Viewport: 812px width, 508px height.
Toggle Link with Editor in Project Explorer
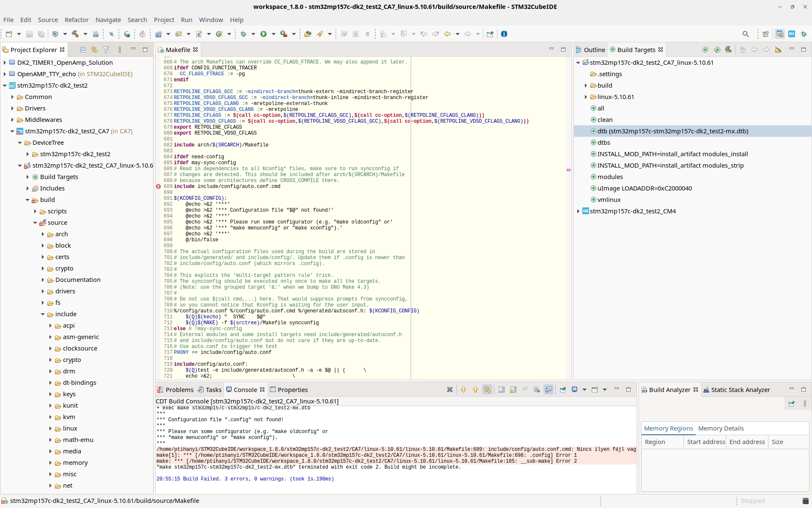pos(94,50)
